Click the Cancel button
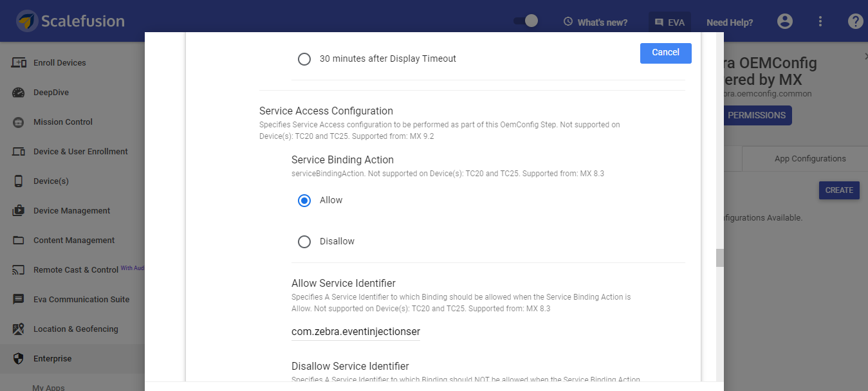Screen dimensions: 868x391 coord(666,53)
